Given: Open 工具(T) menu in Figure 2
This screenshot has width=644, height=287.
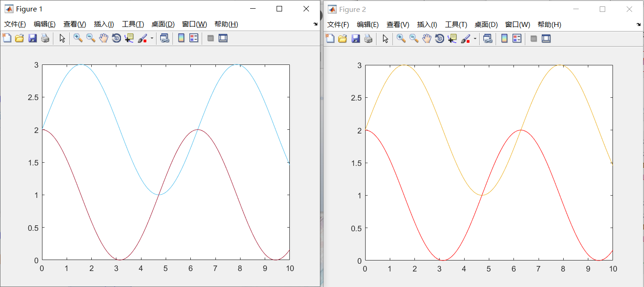Looking at the screenshot, I should 456,25.
